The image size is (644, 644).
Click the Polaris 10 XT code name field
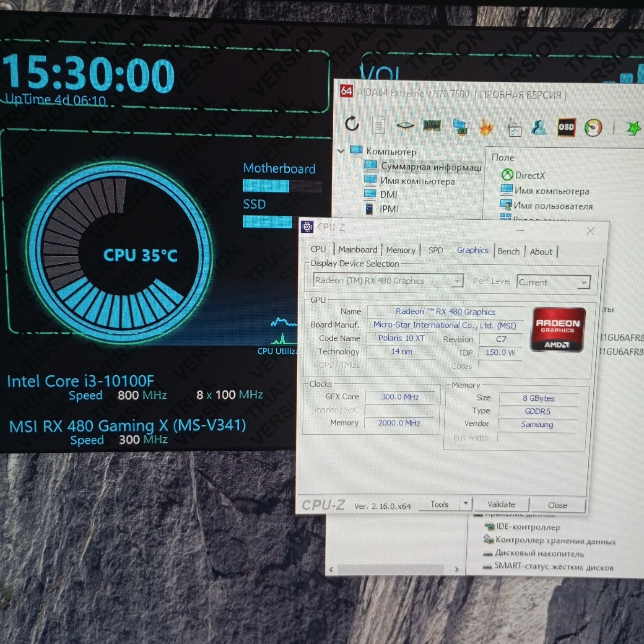pyautogui.click(x=401, y=338)
